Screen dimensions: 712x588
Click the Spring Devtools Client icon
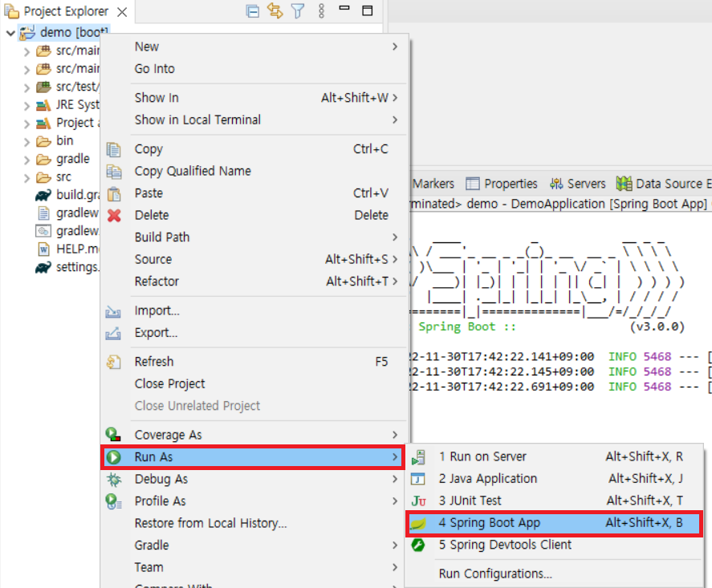point(418,545)
